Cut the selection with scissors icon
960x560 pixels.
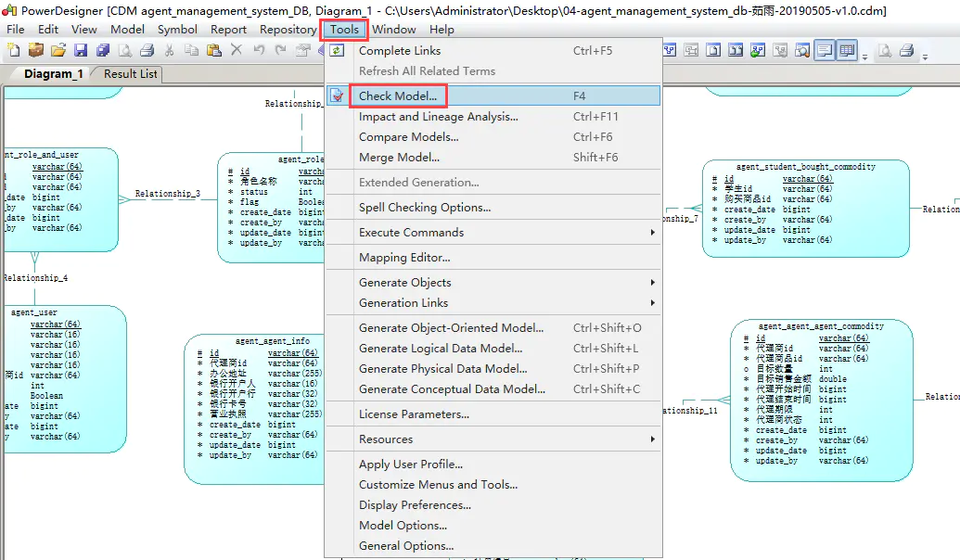click(x=169, y=50)
